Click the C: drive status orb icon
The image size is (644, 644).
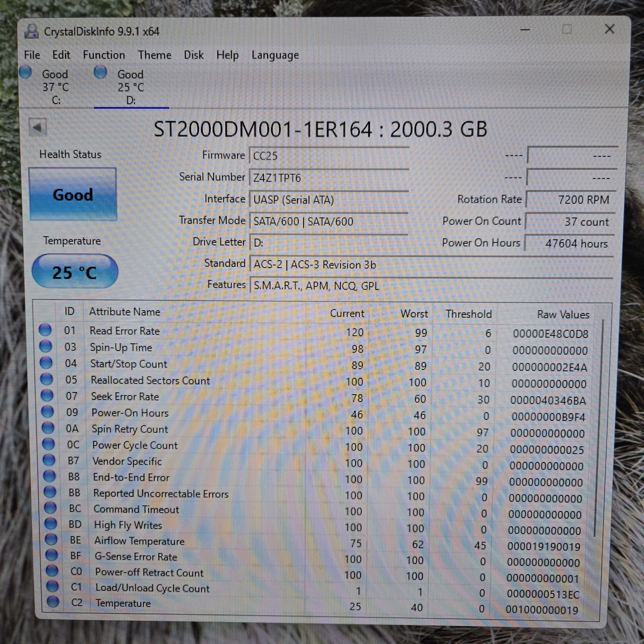coord(26,72)
